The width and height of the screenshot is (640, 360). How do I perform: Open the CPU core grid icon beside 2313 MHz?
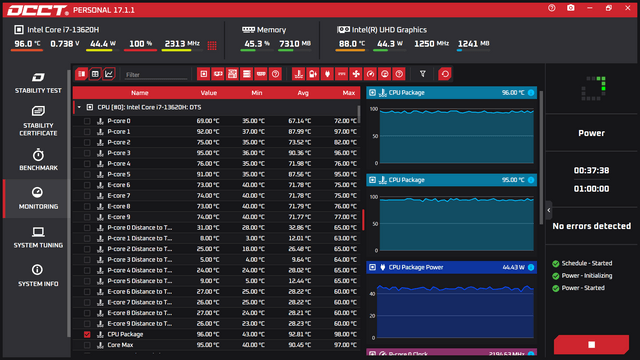pyautogui.click(x=212, y=45)
